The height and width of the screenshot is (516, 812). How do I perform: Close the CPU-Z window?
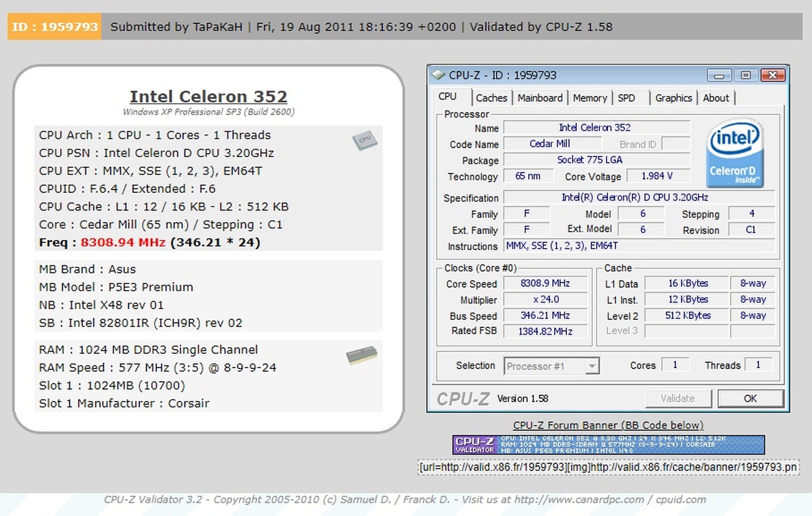pyautogui.click(x=773, y=75)
